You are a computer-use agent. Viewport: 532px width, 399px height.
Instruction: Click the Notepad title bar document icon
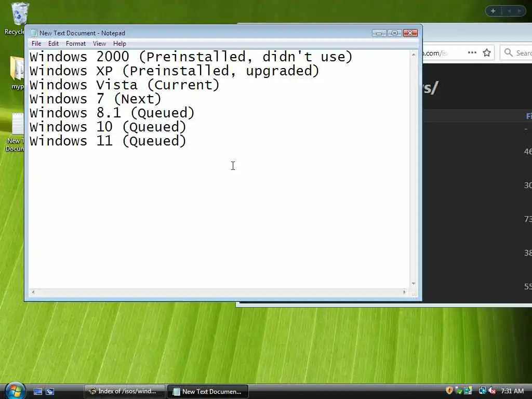(33, 33)
